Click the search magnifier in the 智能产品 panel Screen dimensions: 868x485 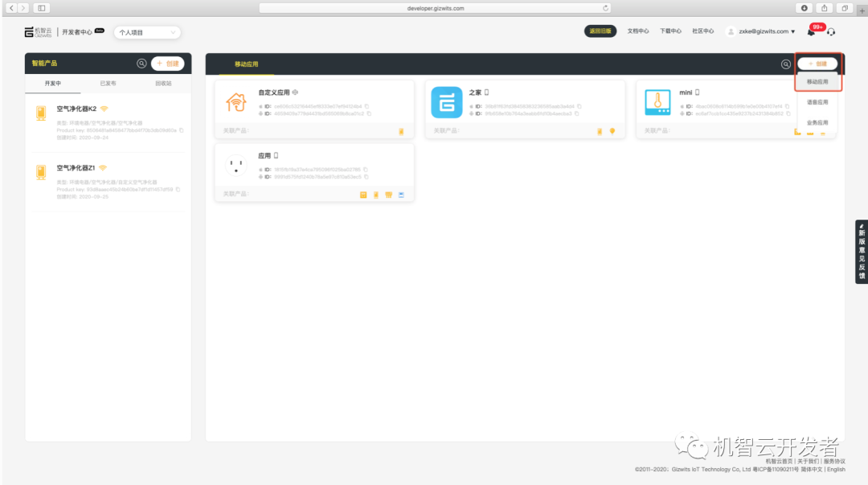tap(141, 64)
